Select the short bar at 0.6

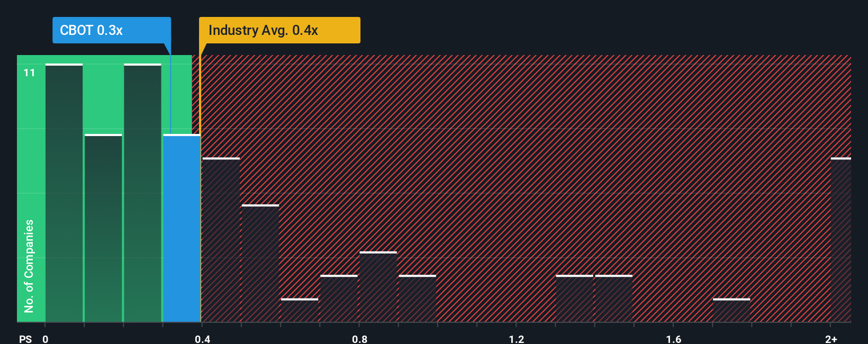(300, 310)
